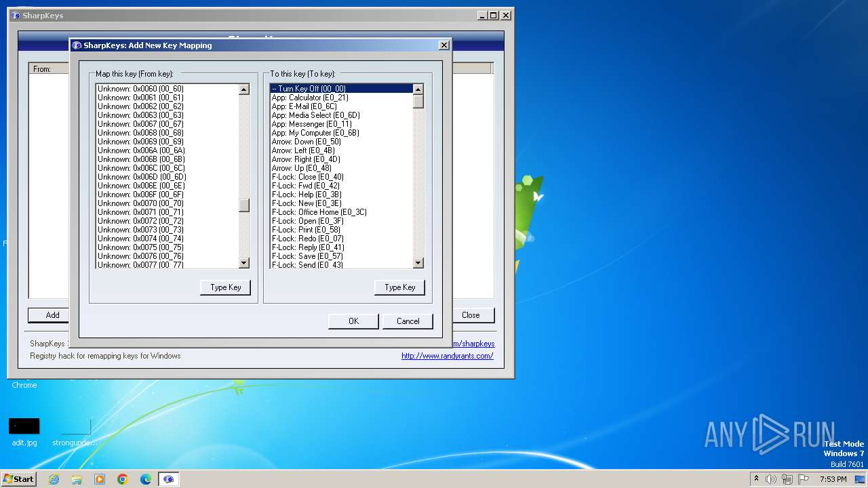Open randyrants.com link
The image size is (868, 488).
point(448,356)
